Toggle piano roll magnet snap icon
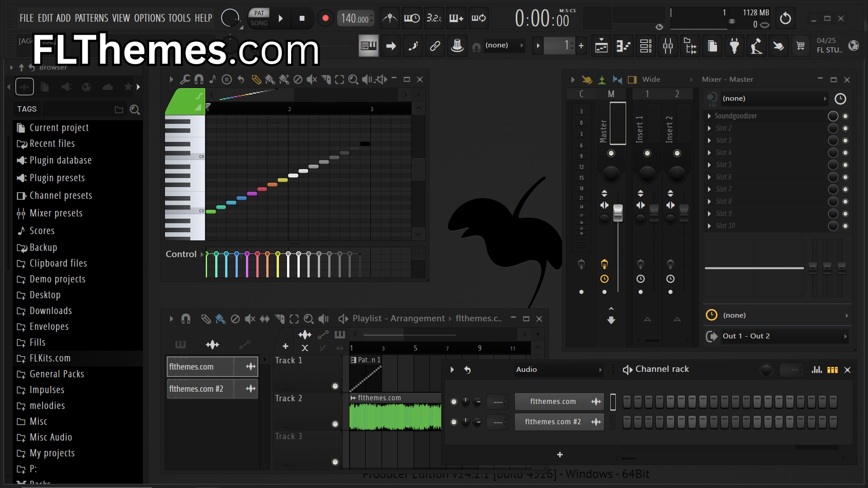Viewport: 868px width, 488px height. point(198,80)
